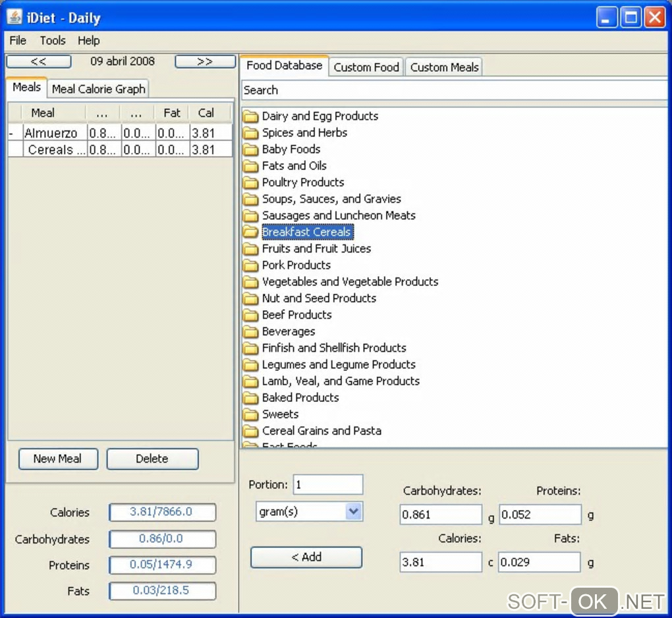
Task: Collapse the Almuerzo meal row
Action: (x=11, y=134)
